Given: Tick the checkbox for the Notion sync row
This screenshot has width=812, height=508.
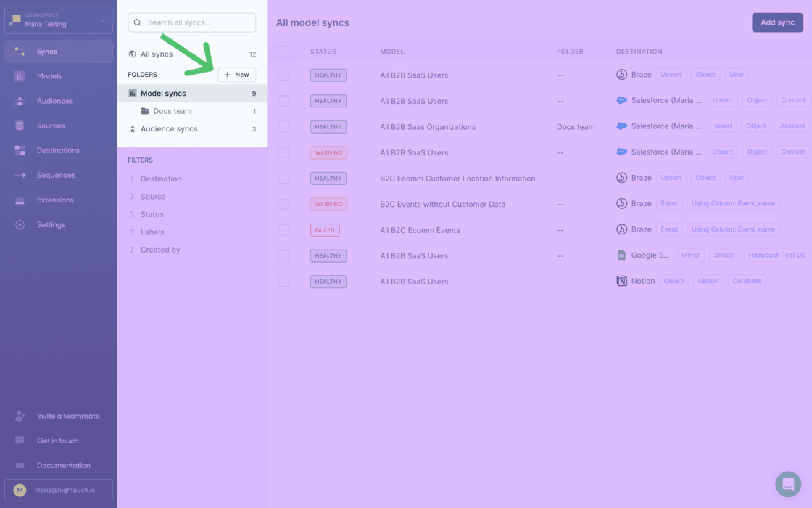Looking at the screenshot, I should (283, 281).
